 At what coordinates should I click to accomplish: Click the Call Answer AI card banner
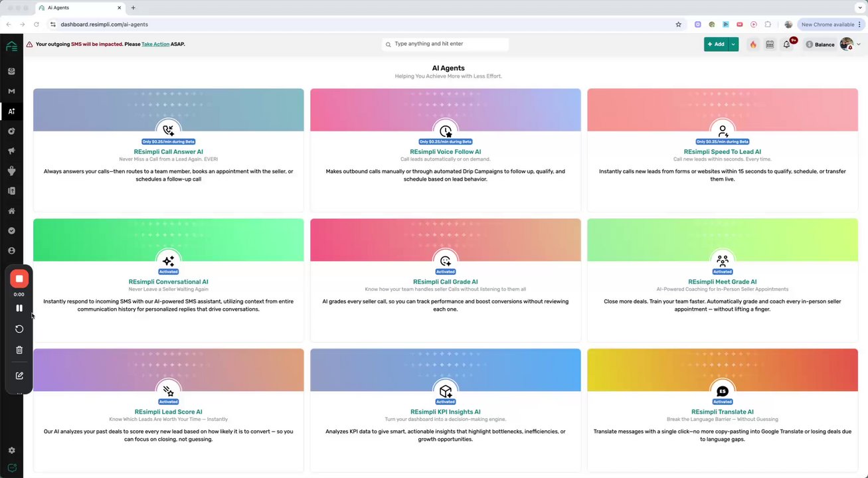169,110
